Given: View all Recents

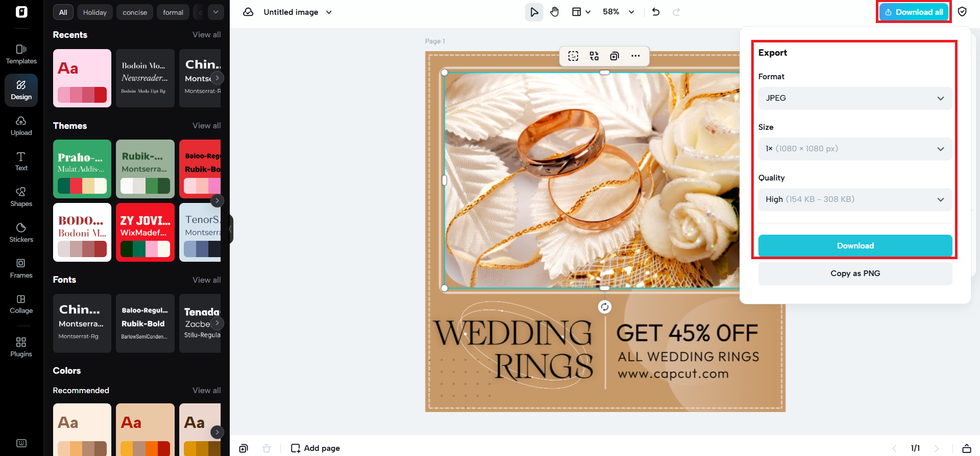Looking at the screenshot, I should [206, 35].
